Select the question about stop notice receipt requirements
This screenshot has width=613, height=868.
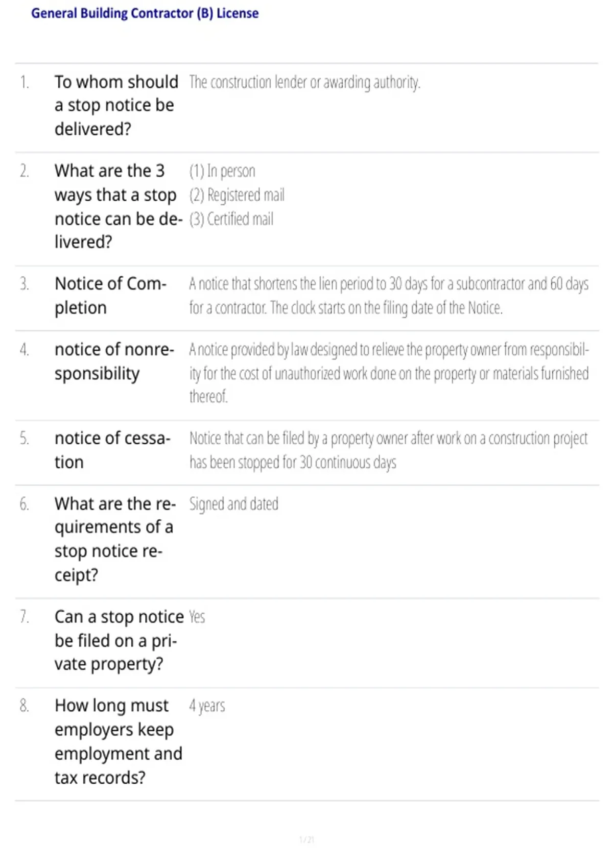click(x=115, y=540)
